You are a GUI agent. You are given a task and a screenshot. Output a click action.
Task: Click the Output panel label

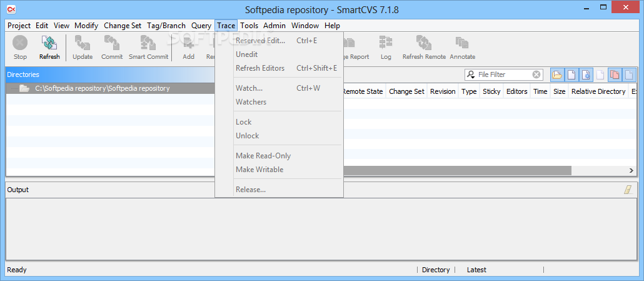[x=18, y=190]
